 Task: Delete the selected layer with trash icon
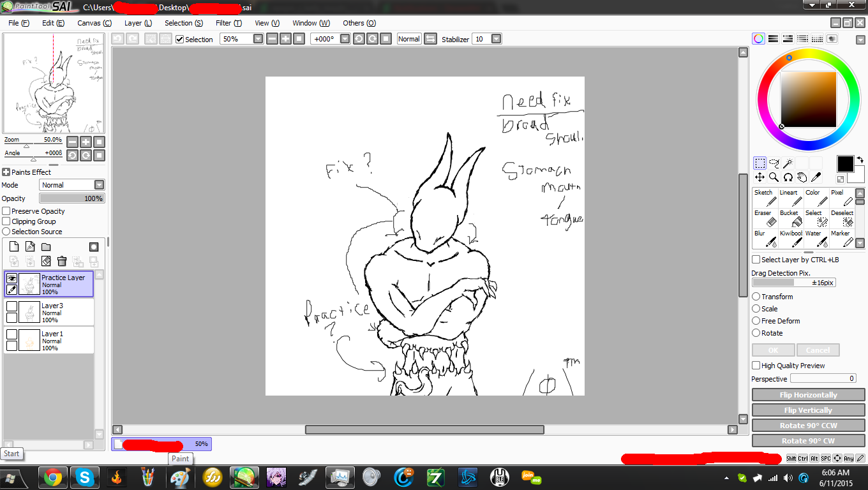click(x=62, y=261)
